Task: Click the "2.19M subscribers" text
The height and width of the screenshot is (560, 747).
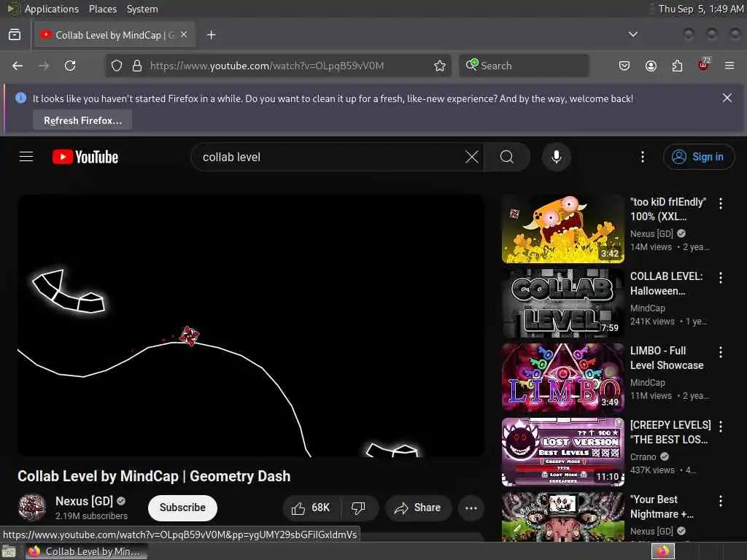Action: [x=91, y=516]
